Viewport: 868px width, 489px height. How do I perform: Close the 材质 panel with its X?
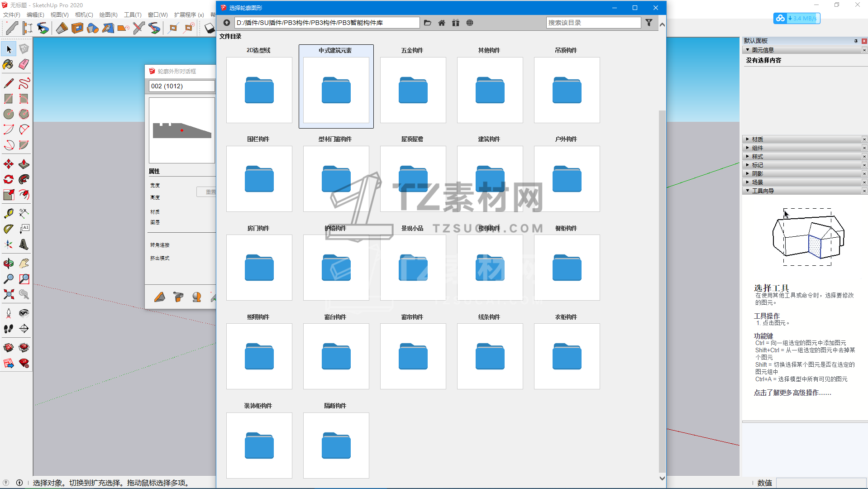click(864, 139)
